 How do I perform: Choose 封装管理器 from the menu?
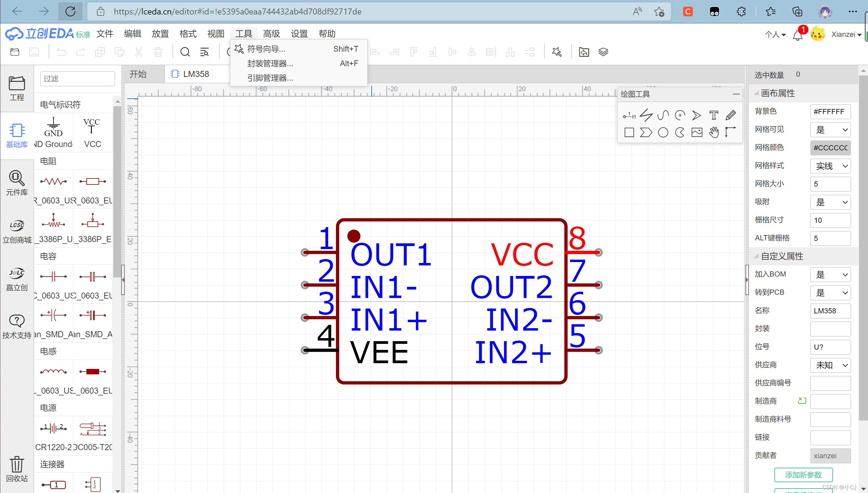pyautogui.click(x=270, y=63)
